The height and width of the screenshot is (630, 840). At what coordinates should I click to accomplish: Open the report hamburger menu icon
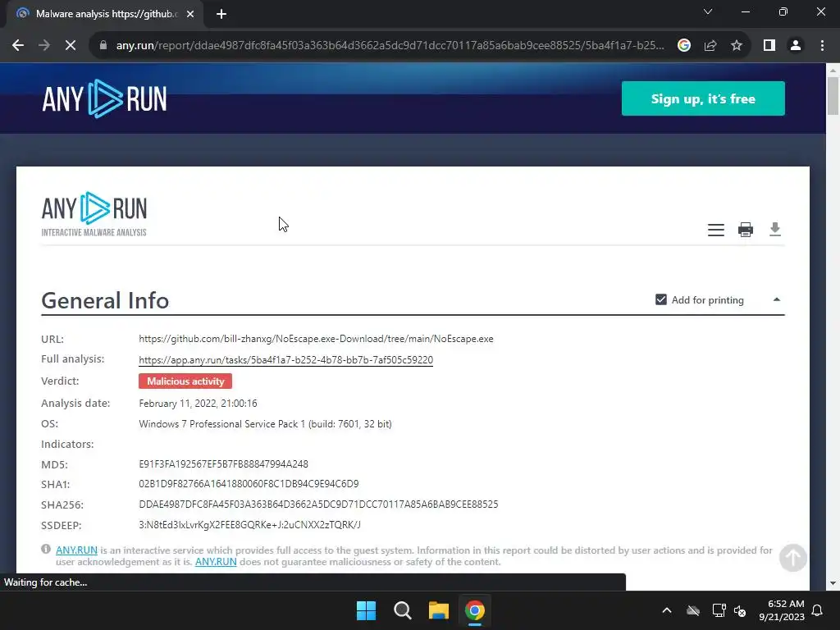[x=715, y=230]
